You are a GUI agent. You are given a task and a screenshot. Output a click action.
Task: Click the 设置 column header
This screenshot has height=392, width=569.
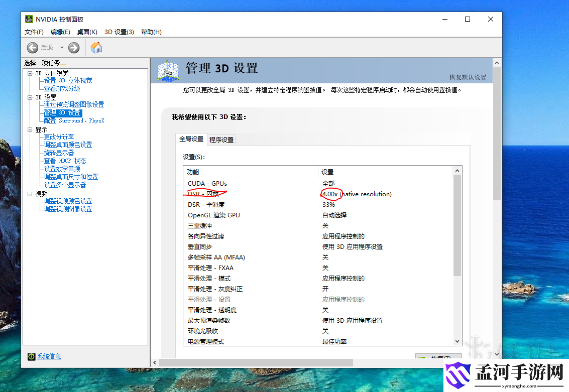click(386, 172)
